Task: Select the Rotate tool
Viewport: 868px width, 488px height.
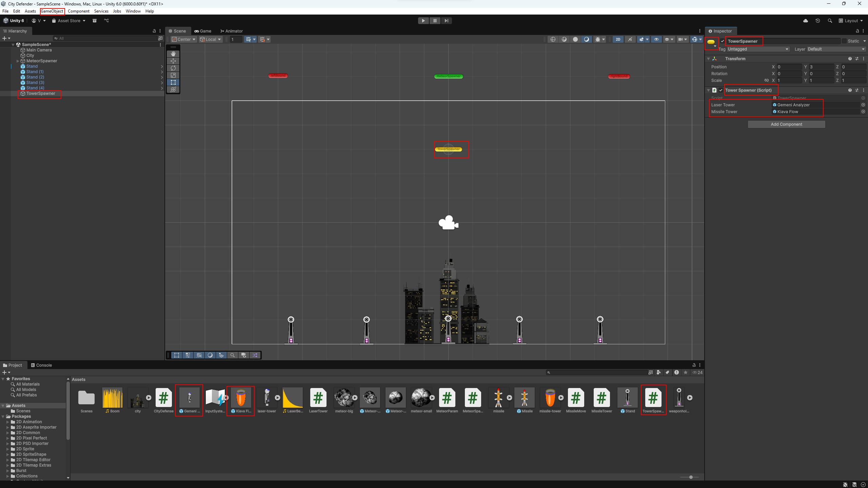Action: (173, 68)
